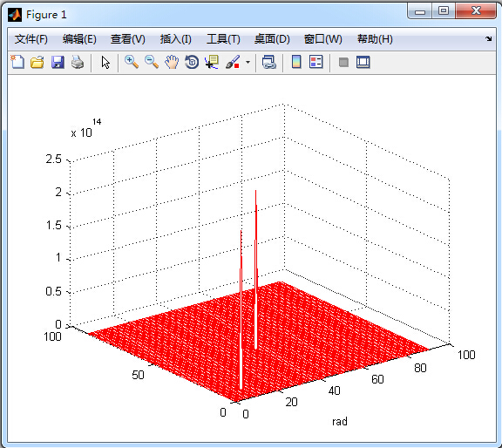Click the New Figure icon
The height and width of the screenshot is (448, 502).
tap(17, 62)
